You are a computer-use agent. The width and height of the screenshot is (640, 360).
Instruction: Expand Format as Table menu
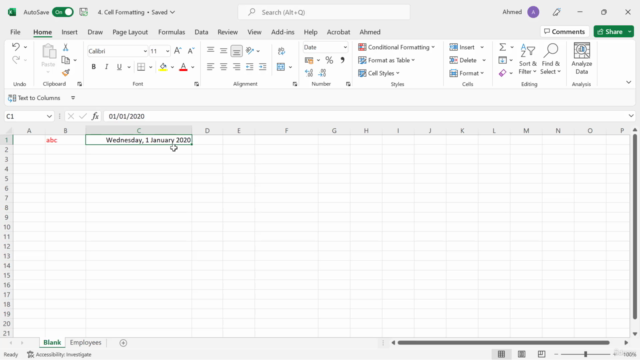click(x=387, y=60)
